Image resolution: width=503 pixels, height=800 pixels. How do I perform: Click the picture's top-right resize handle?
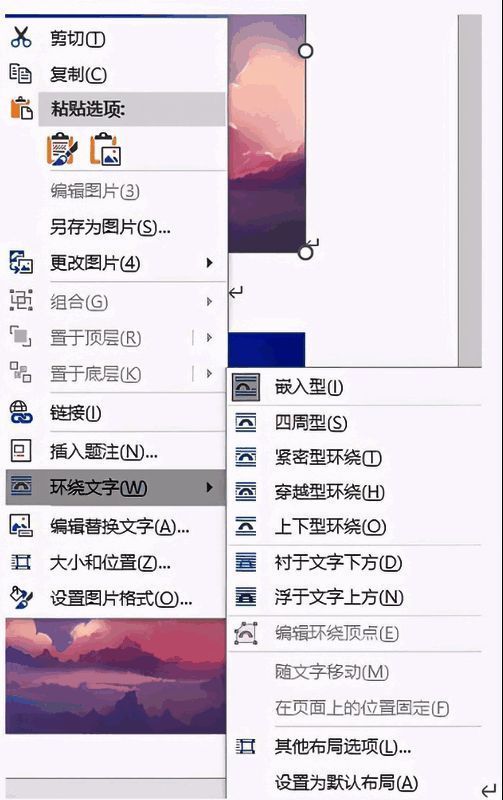305,51
